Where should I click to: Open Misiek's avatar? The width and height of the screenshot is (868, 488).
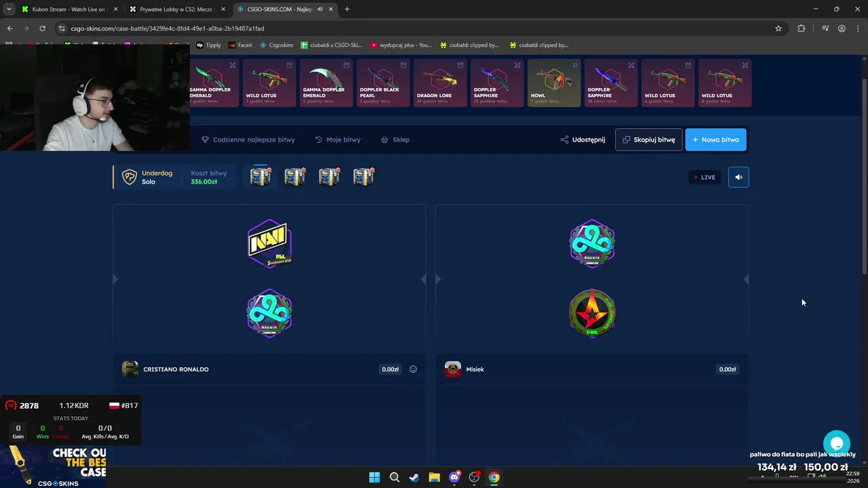pos(453,369)
